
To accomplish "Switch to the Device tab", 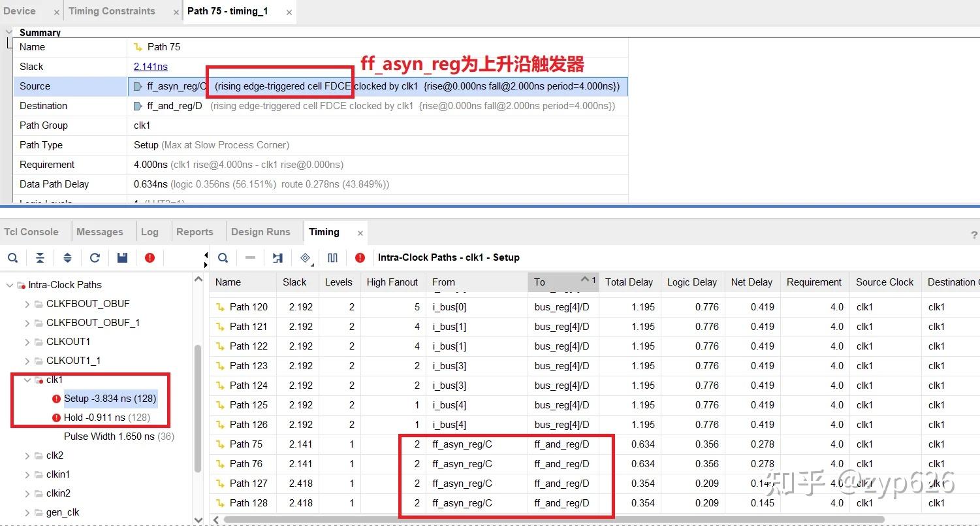I will coord(20,11).
